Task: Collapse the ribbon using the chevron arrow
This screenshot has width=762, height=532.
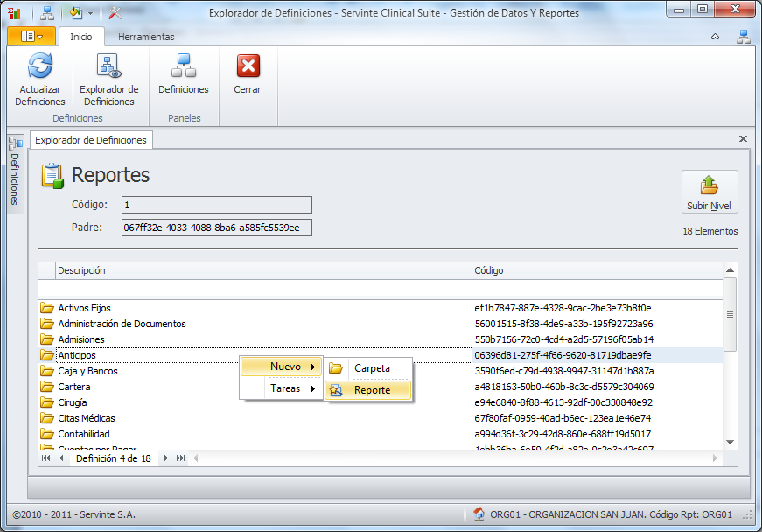Action: [715, 37]
